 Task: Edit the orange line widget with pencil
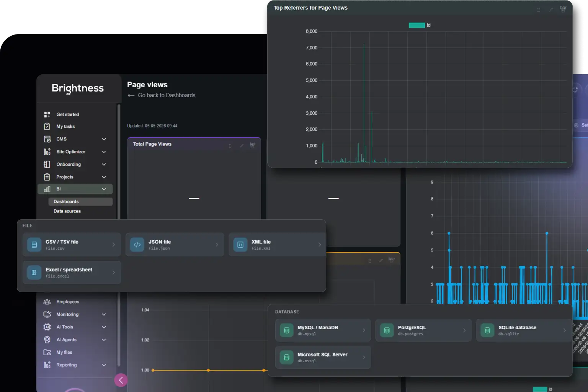381,261
